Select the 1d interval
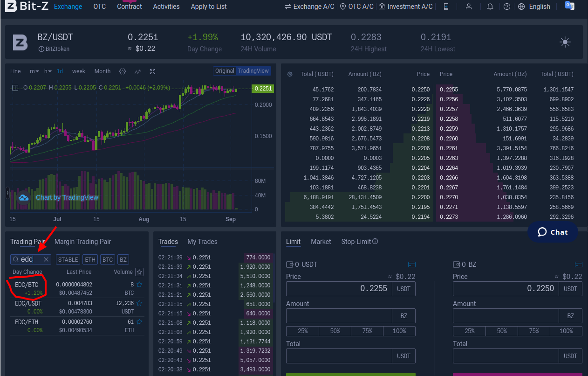The image size is (588, 376). coord(60,71)
